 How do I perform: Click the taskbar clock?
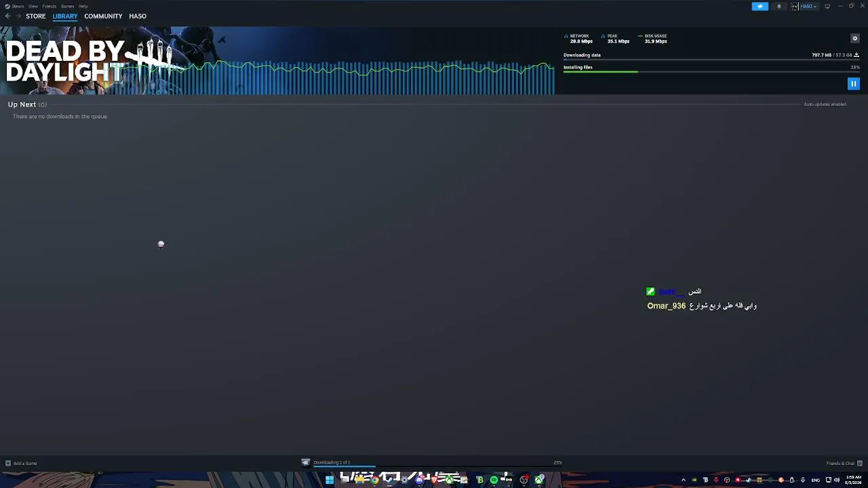click(853, 481)
